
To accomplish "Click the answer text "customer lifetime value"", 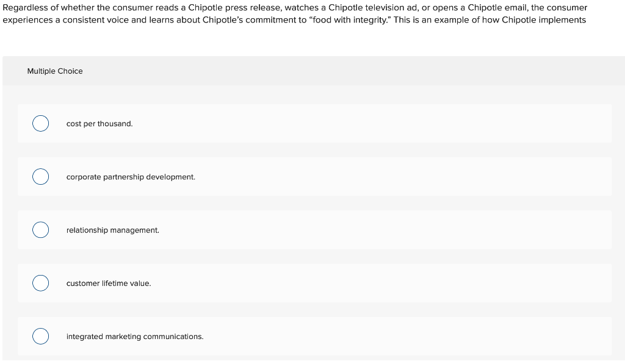I will coord(109,283).
